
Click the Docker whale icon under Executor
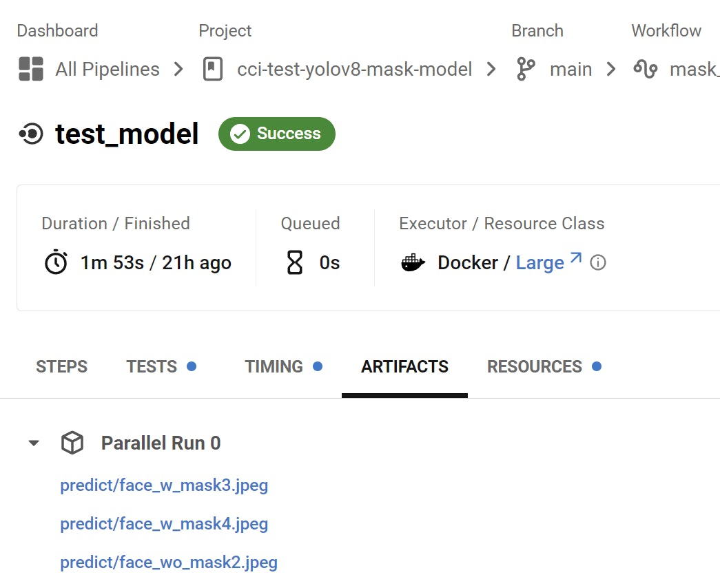[413, 262]
